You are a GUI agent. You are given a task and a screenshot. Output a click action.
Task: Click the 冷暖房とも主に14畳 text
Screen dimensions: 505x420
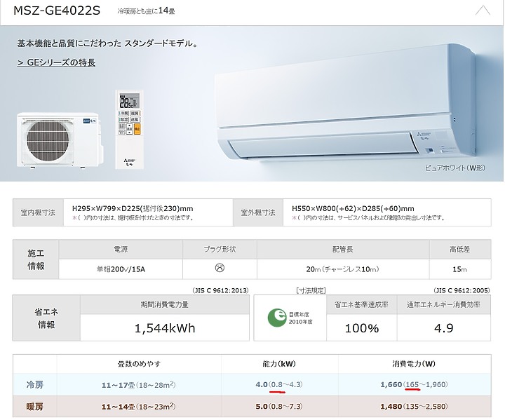coord(146,11)
